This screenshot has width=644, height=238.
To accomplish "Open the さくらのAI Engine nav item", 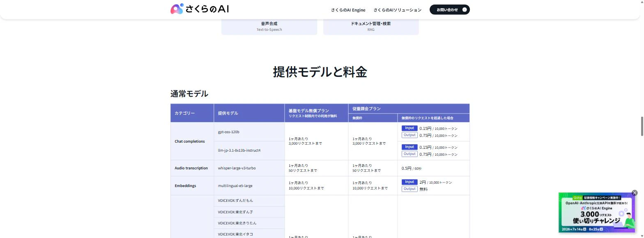I will 348,10.
